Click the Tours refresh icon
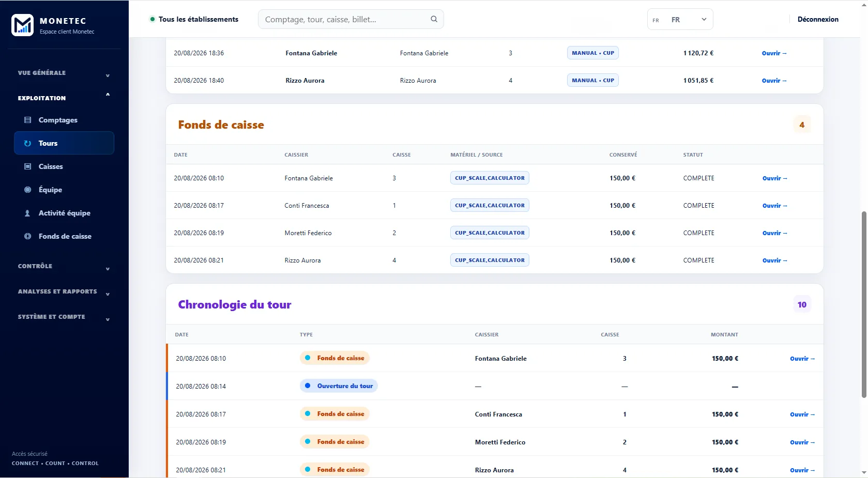This screenshot has height=478, width=868. pos(28,143)
